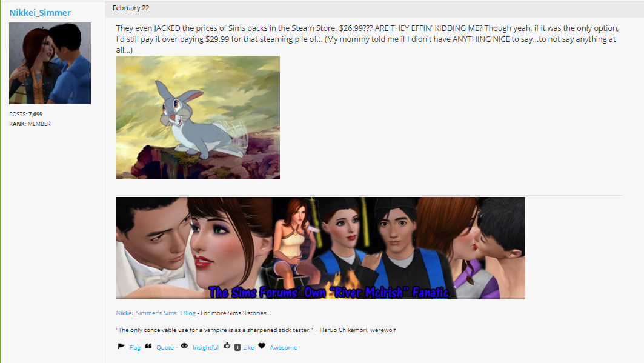Click the thumbs-up icon
644x363 pixels.
[227, 346]
